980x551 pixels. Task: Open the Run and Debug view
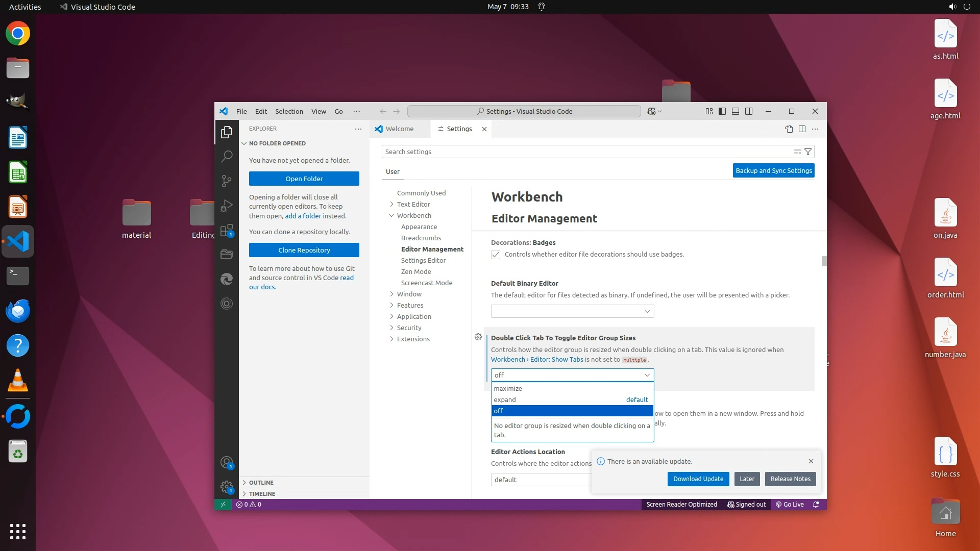coord(227,206)
